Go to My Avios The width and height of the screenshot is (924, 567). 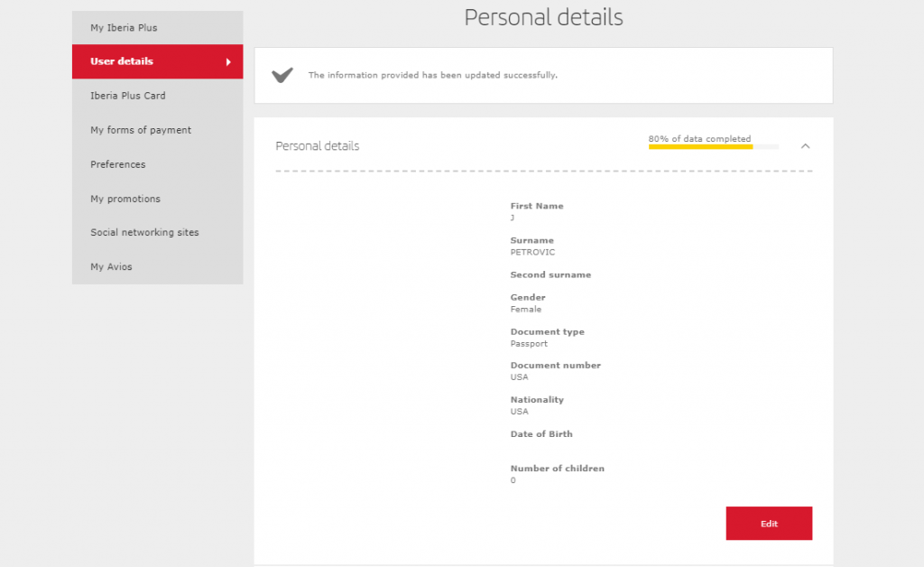[x=157, y=266]
